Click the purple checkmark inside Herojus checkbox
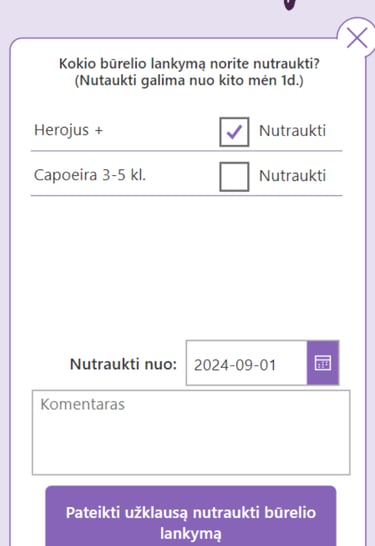This screenshot has height=546, width=375. tap(234, 132)
